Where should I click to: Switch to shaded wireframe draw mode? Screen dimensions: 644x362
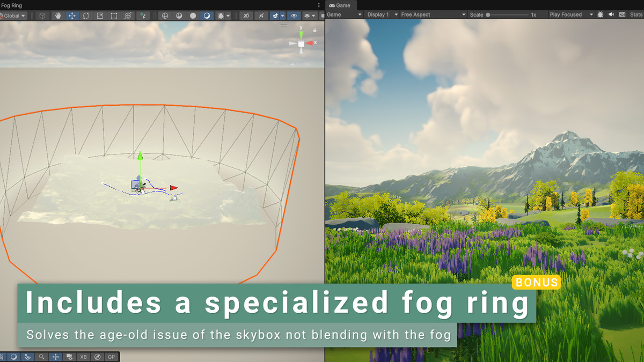179,16
